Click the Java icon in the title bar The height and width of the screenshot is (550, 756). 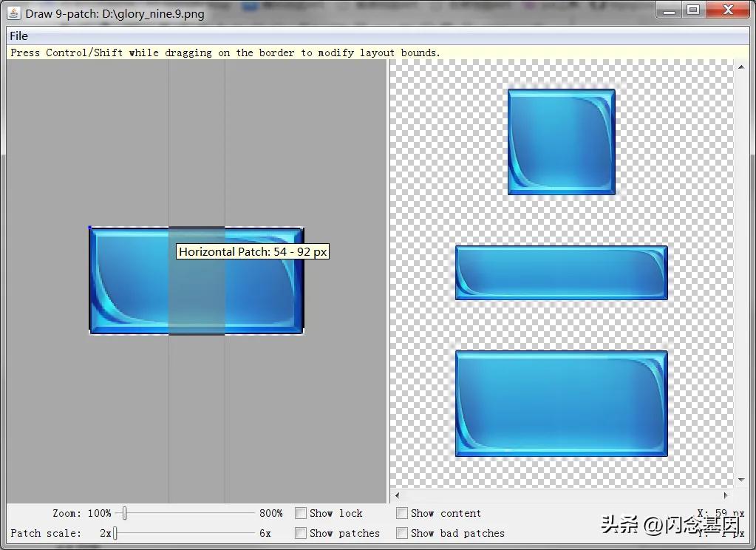click(14, 13)
